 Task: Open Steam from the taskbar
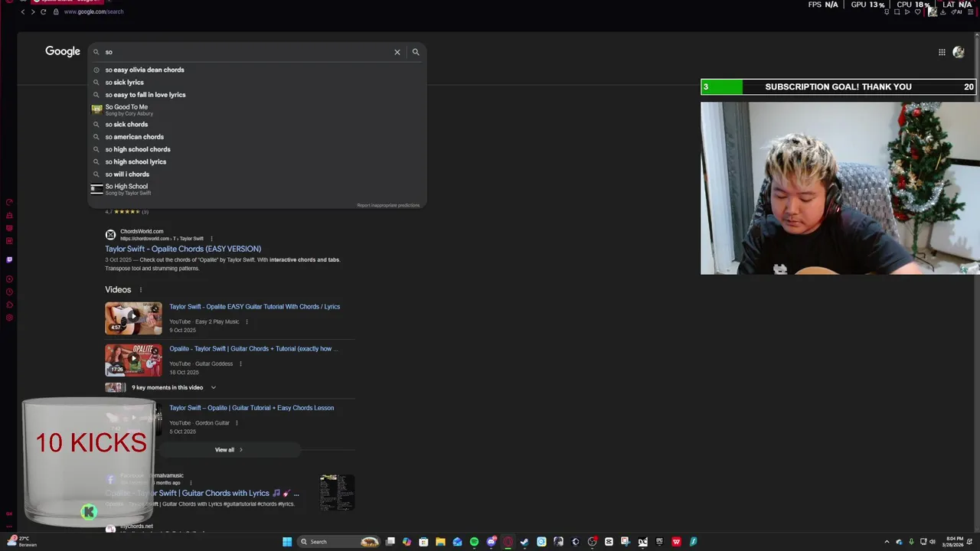pyautogui.click(x=524, y=542)
